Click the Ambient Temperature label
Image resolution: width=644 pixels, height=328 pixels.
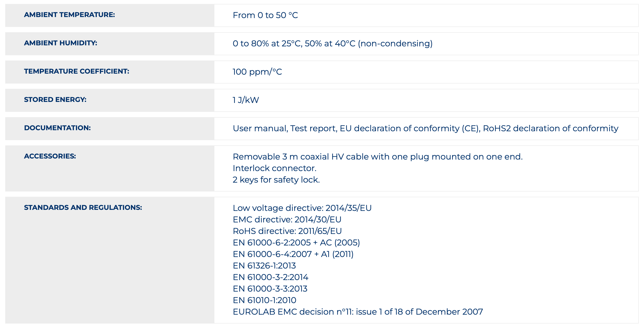point(69,15)
